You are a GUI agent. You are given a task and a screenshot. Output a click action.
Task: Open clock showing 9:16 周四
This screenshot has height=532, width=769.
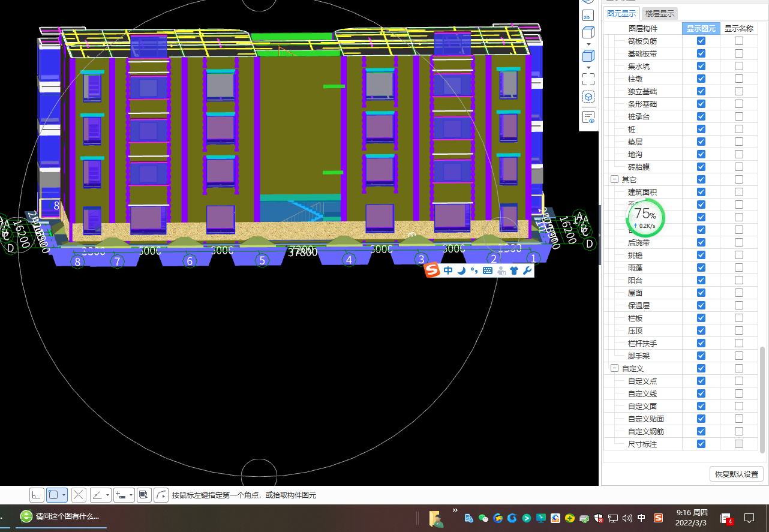[x=692, y=517]
